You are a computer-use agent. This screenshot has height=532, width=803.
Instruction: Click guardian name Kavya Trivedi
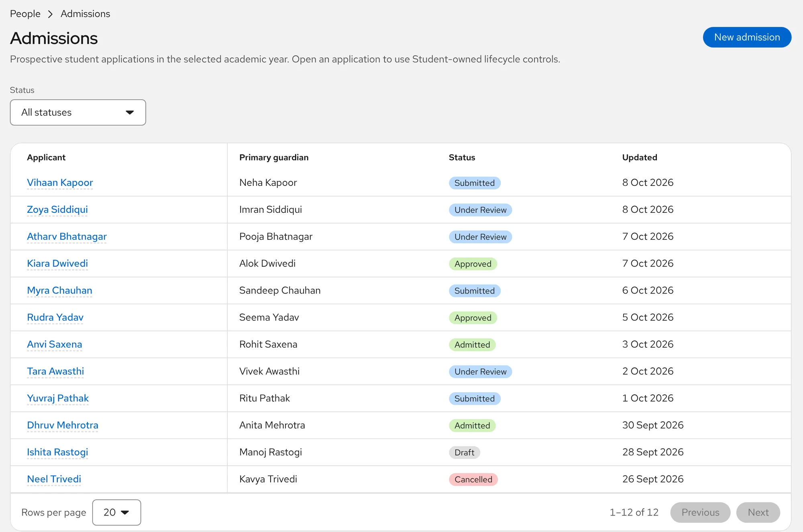pos(268,479)
